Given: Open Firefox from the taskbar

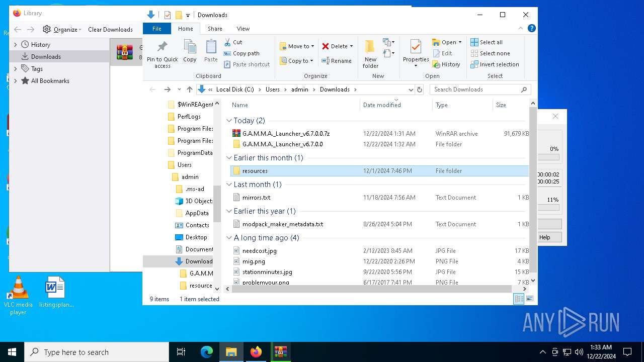Looking at the screenshot, I should click(x=256, y=352).
